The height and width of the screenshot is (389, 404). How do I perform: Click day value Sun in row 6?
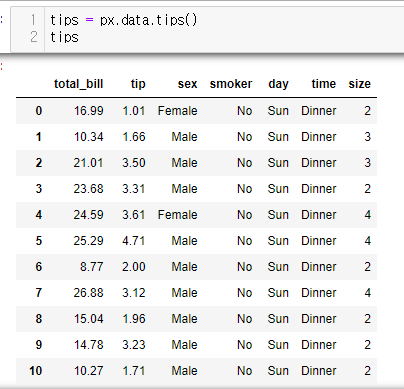[x=278, y=267]
